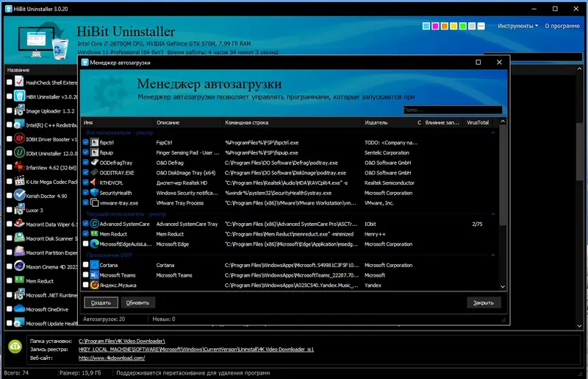Enable the Microsoft Teams startup checkbox
Screen dimensions: 588x379
click(85, 275)
